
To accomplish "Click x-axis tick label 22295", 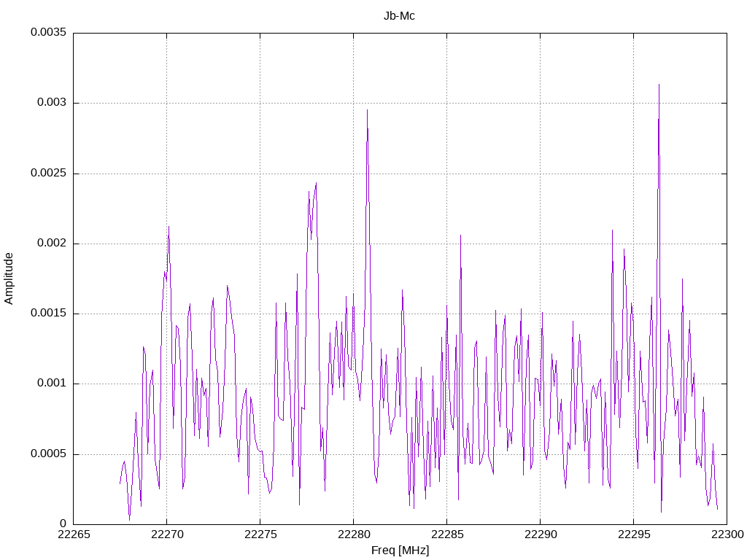I will 634,534.
